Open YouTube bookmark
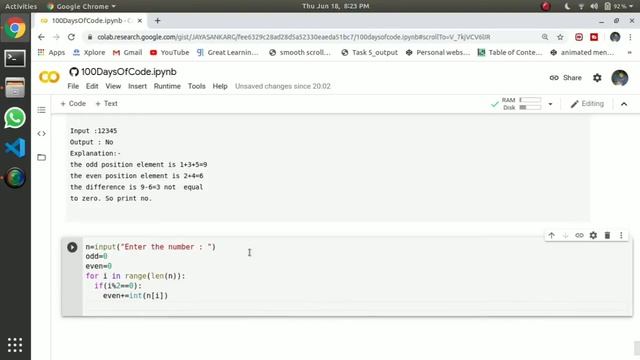This screenshot has height=360, width=640. 169,52
